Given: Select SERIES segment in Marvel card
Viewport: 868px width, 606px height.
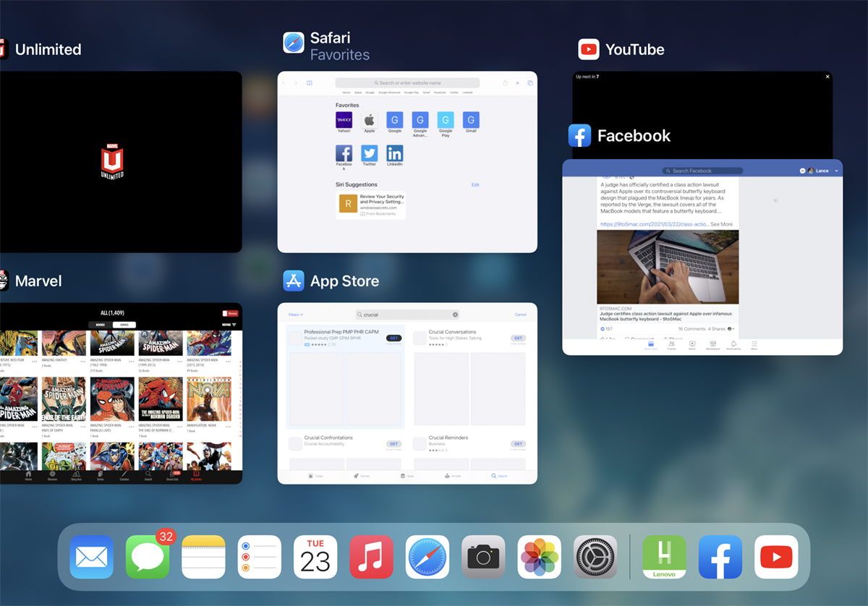Looking at the screenshot, I should pyautogui.click(x=124, y=325).
